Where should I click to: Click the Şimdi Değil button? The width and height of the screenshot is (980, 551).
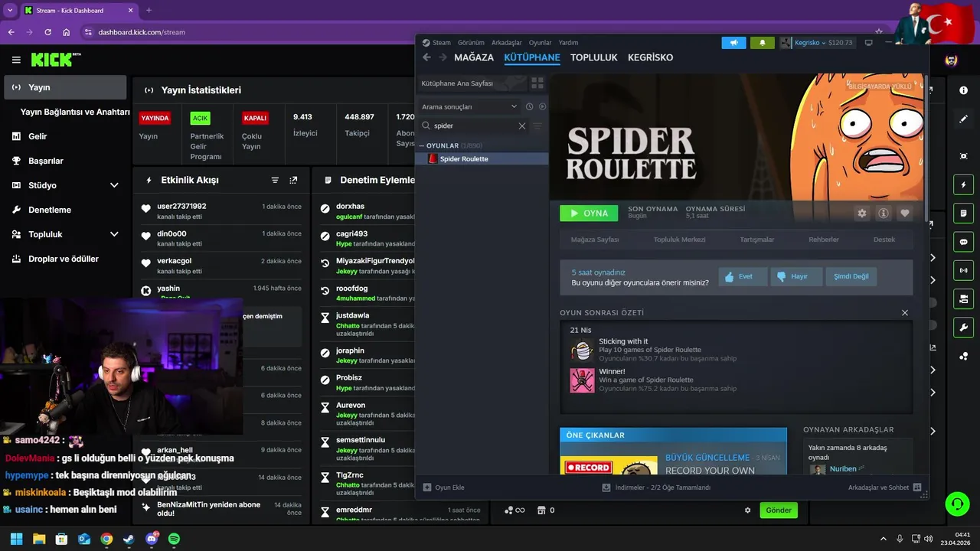coord(851,276)
